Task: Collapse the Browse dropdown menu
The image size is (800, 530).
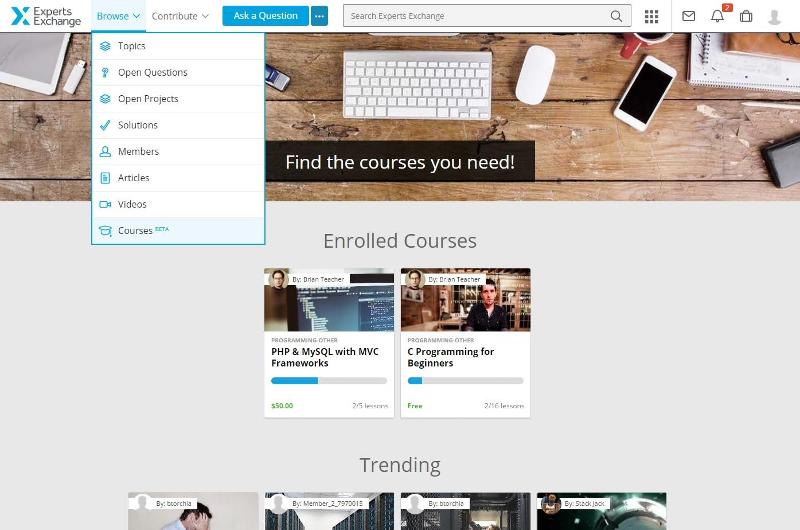Action: tap(118, 16)
